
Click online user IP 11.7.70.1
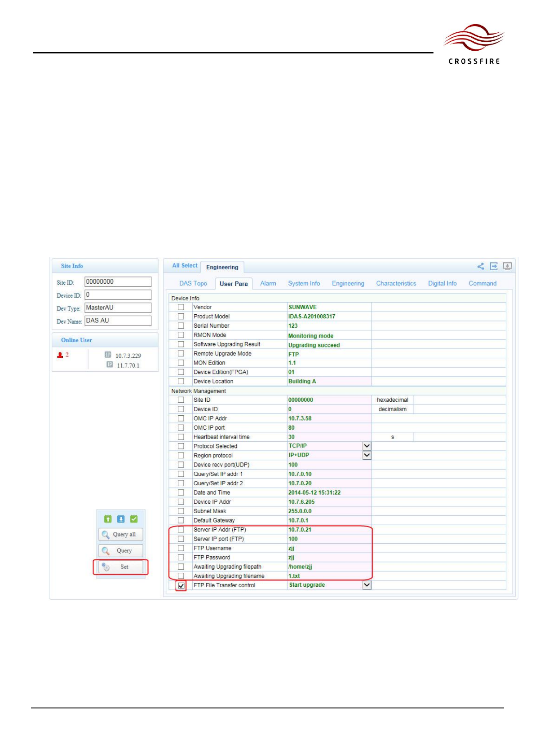(x=128, y=365)
